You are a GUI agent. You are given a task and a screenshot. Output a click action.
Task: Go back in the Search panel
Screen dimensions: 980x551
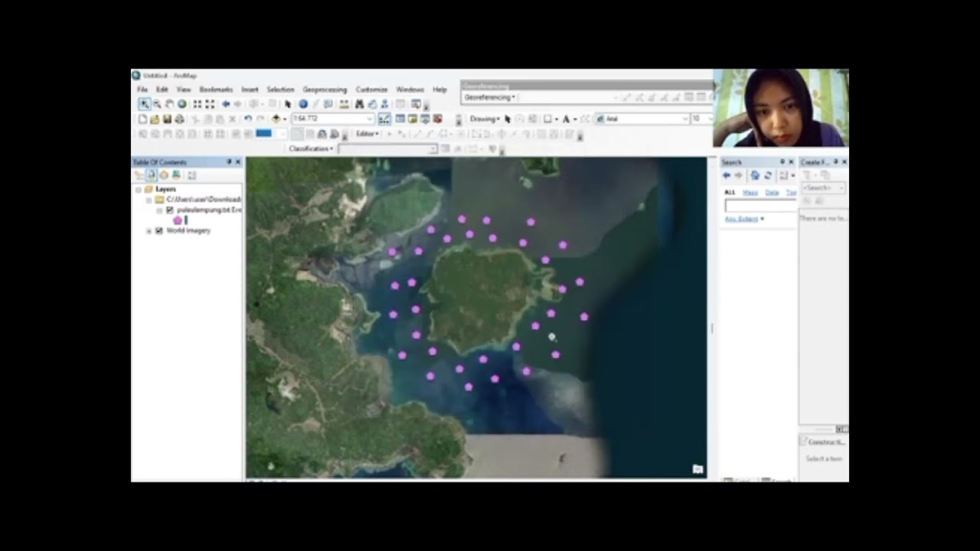point(727,175)
